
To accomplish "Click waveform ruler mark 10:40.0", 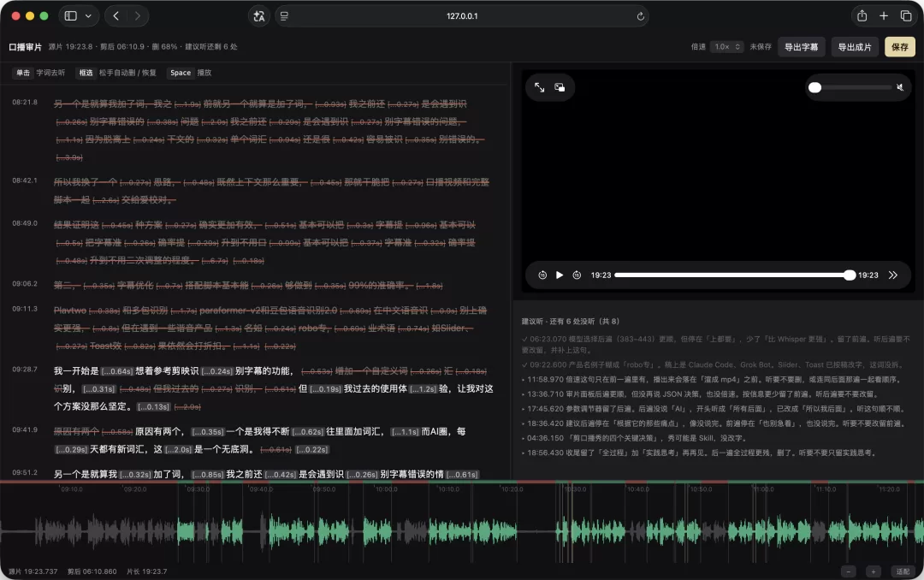I will [638, 489].
